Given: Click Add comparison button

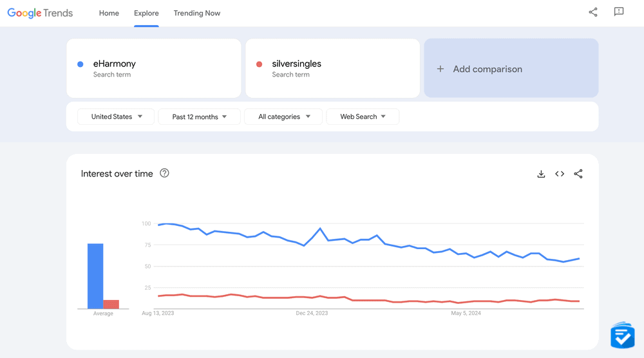Looking at the screenshot, I should 511,68.
